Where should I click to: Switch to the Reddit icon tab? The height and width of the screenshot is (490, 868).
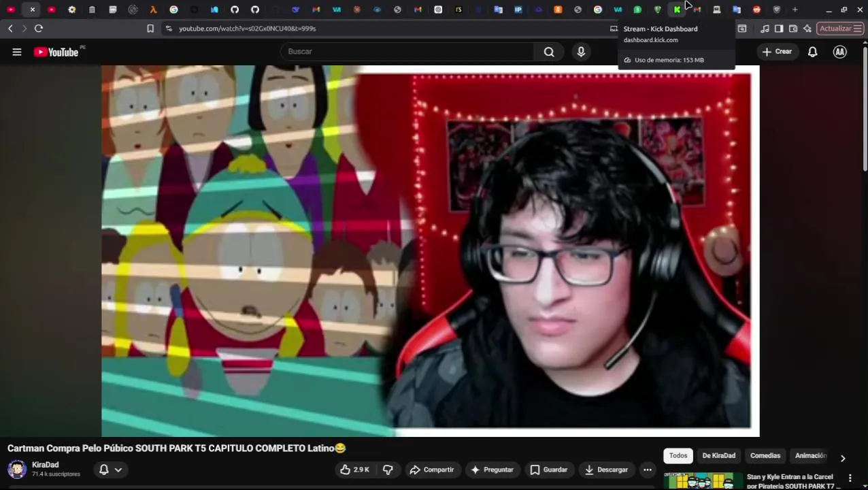pyautogui.click(x=756, y=10)
